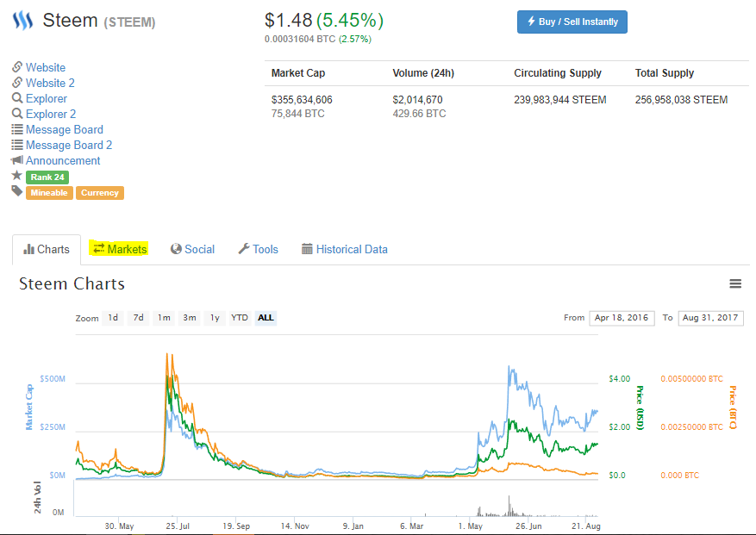Click the 256,958,038 STEEM total supply
Screen dimensions: 756x535
pos(681,100)
